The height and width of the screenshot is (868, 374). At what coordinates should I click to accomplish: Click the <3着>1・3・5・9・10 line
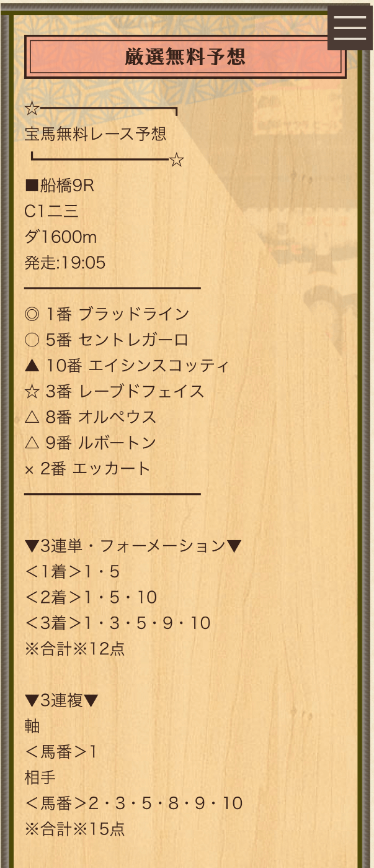coord(118,623)
